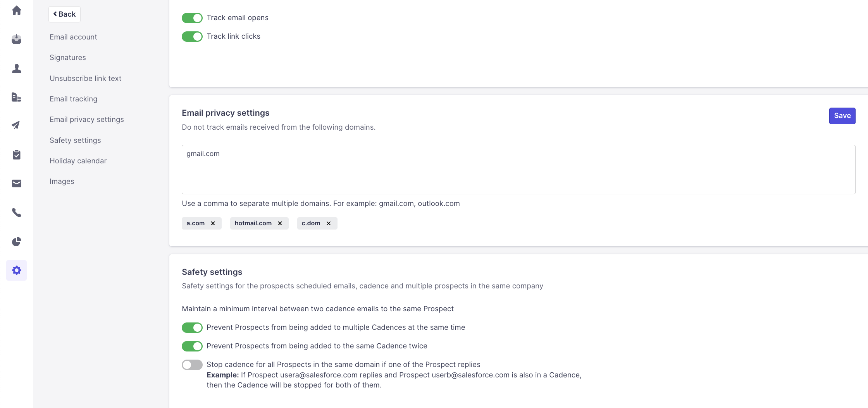Open the pie chart reports icon

point(16,242)
